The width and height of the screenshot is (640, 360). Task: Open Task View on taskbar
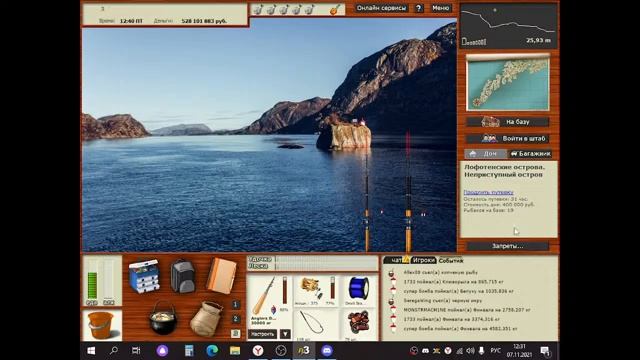[136, 351]
